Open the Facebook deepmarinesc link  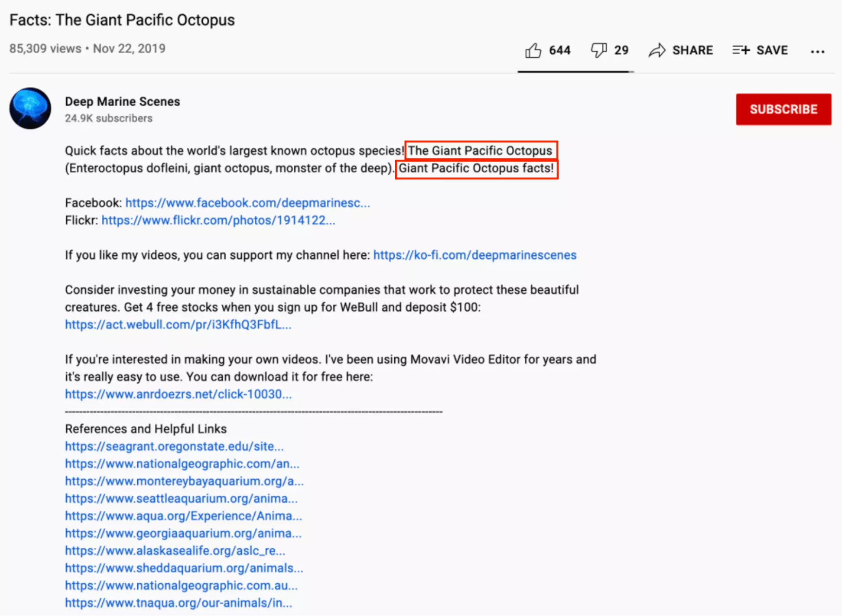pyautogui.click(x=247, y=203)
